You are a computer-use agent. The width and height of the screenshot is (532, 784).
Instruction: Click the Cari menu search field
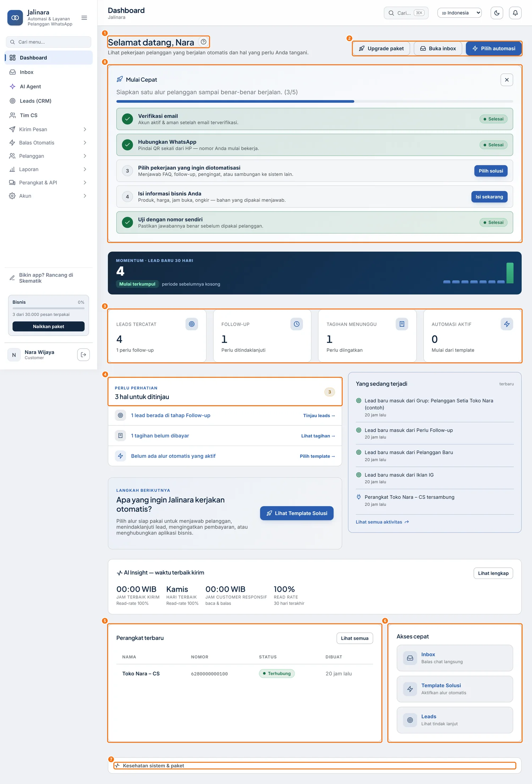(x=49, y=42)
